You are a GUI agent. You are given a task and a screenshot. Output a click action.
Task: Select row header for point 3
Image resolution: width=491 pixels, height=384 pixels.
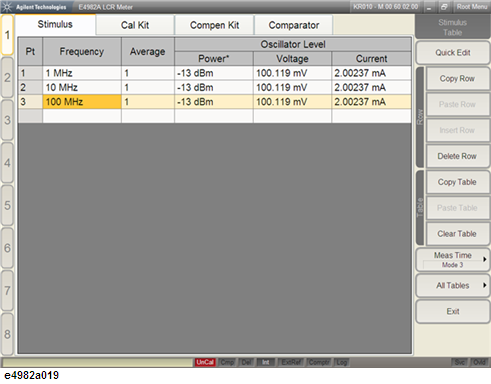pyautogui.click(x=30, y=102)
